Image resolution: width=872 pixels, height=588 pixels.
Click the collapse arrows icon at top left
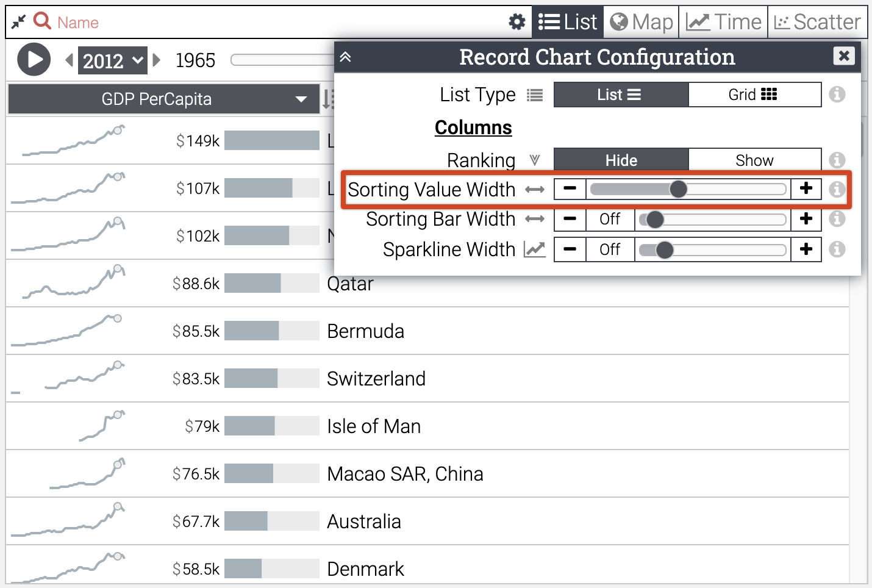click(x=19, y=22)
